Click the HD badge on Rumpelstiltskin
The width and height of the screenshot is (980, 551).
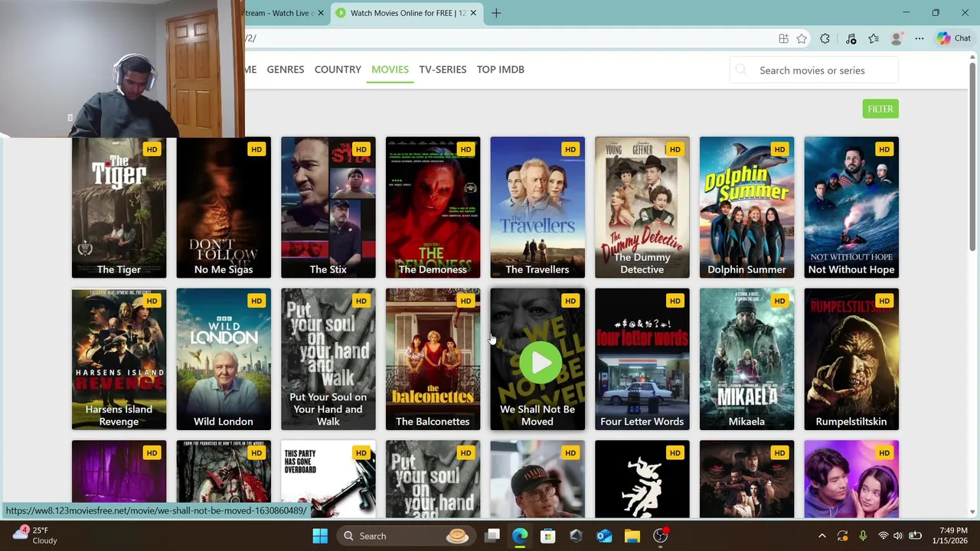click(x=884, y=301)
